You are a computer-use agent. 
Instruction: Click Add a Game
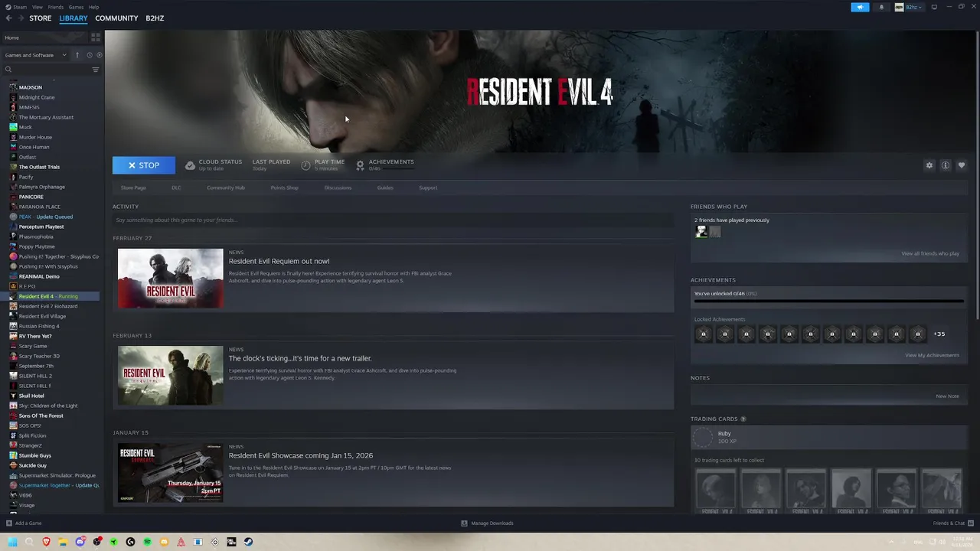click(24, 523)
